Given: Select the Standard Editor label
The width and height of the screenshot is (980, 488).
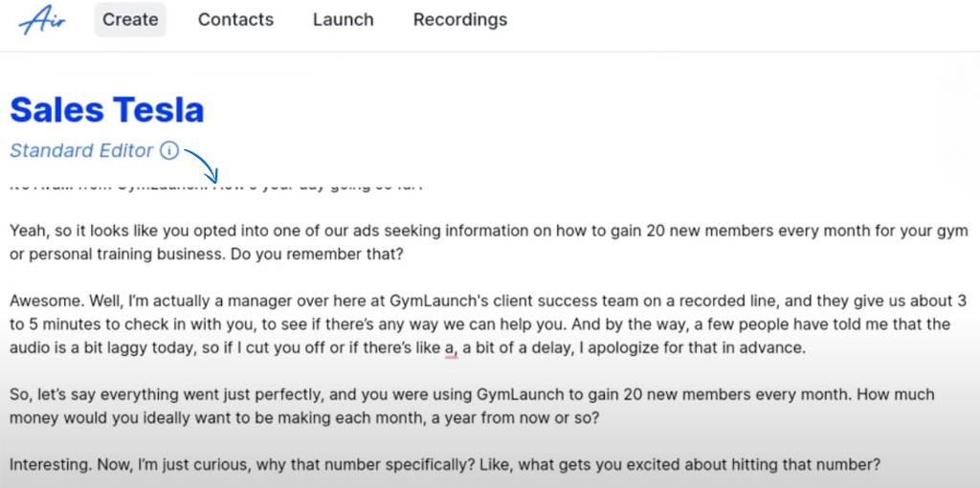Looking at the screenshot, I should (x=81, y=150).
